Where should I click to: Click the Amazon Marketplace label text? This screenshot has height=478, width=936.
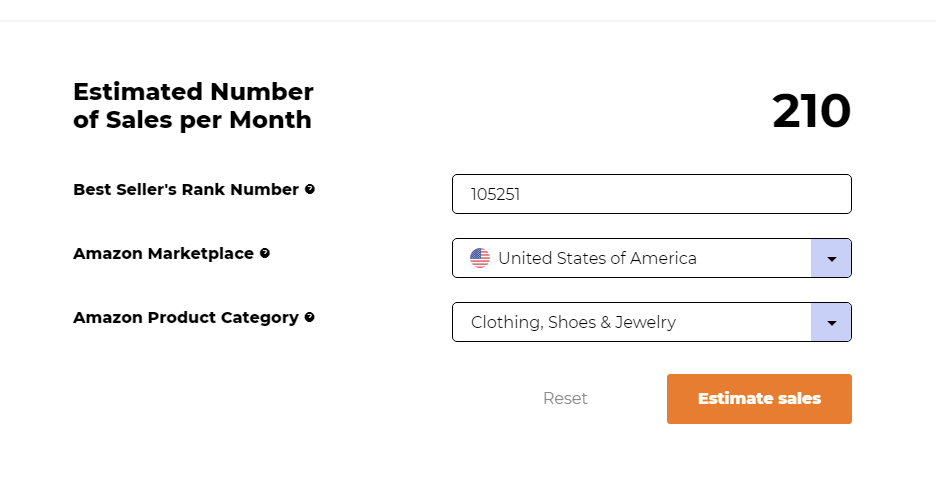pyautogui.click(x=163, y=254)
